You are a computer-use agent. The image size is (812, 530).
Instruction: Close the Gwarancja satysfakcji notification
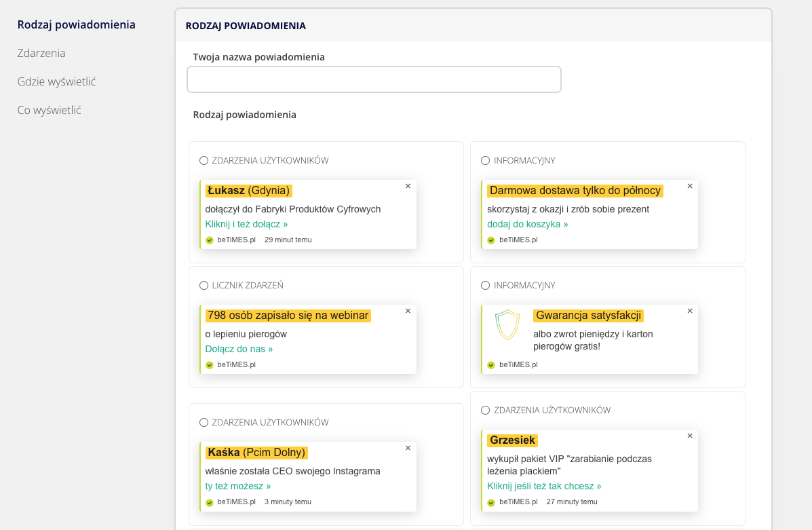tap(690, 311)
